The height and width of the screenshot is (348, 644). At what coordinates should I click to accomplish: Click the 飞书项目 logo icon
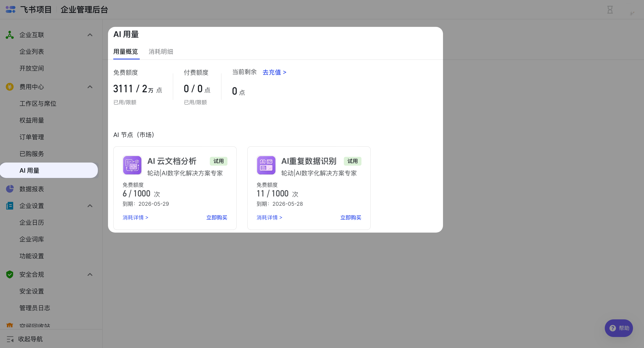(11, 9)
